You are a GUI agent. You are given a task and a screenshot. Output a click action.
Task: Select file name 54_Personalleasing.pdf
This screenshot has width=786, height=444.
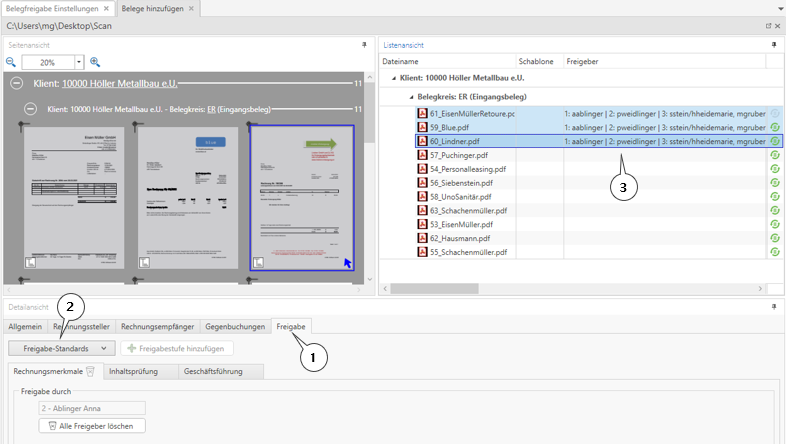(x=468, y=169)
